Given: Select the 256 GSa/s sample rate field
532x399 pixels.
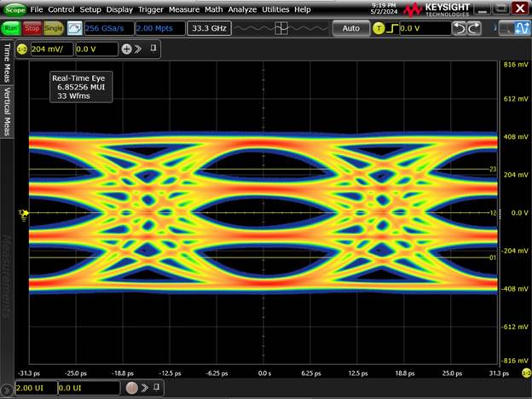Looking at the screenshot, I should tap(109, 28).
